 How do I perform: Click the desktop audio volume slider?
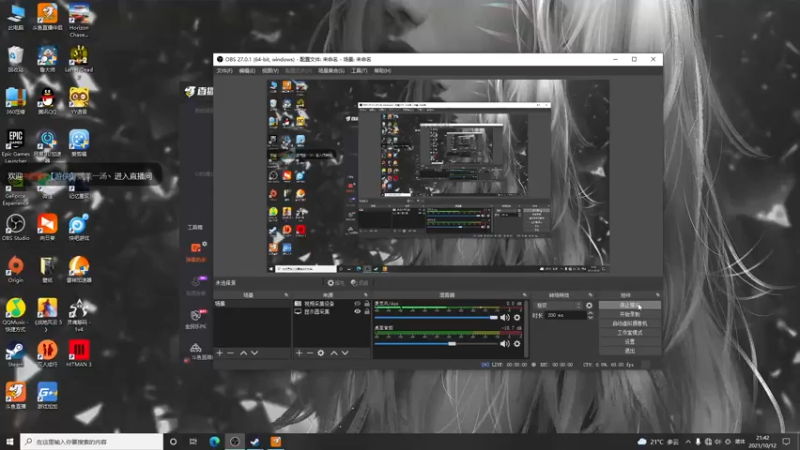pyautogui.click(x=436, y=344)
